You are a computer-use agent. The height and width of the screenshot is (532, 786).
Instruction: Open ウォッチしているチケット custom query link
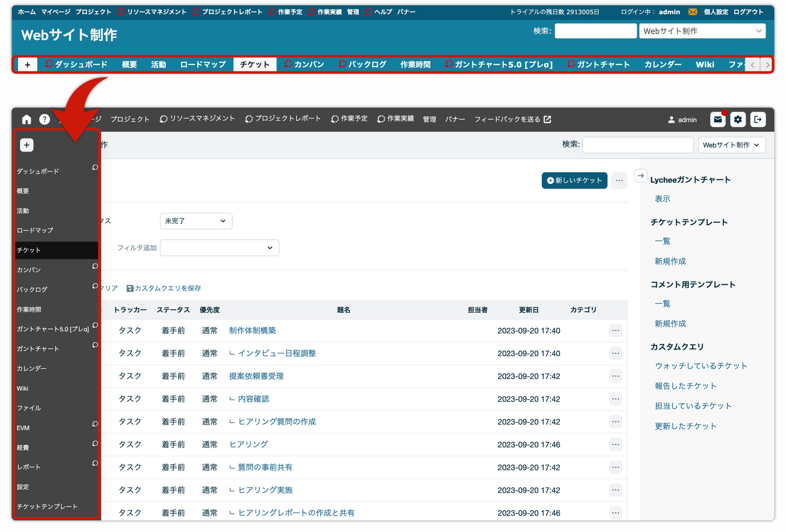pos(701,366)
